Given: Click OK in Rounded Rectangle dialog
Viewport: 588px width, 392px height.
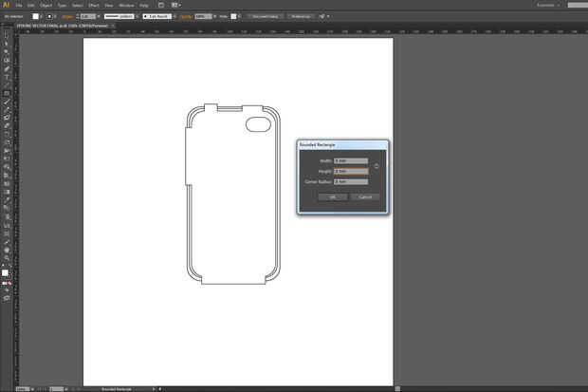Looking at the screenshot, I should [x=333, y=196].
